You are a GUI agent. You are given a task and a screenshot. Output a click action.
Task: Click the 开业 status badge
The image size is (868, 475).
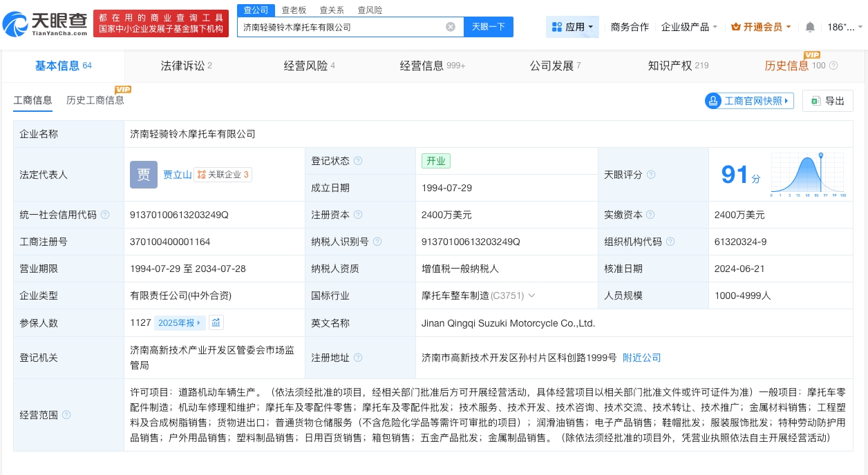coord(436,161)
